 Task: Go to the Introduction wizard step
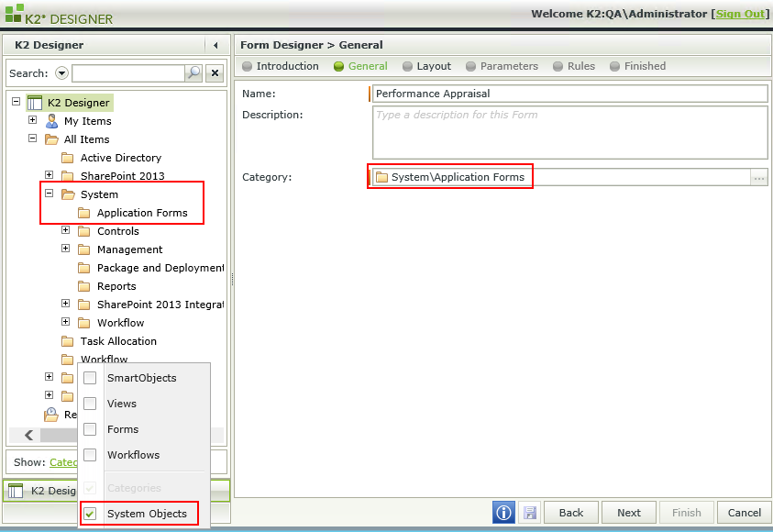(281, 66)
